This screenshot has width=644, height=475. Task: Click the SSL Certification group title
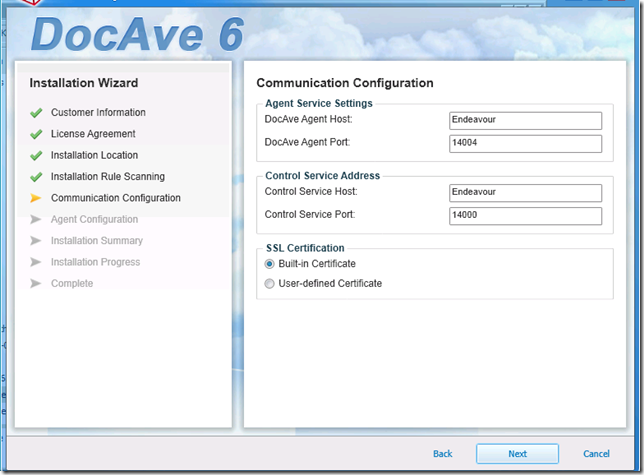pos(305,248)
